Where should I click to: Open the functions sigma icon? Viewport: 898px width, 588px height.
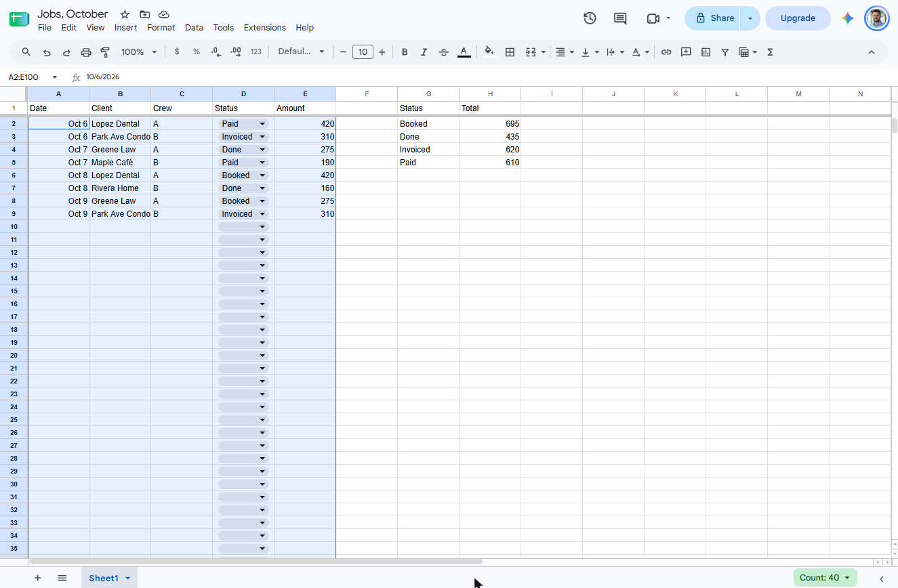point(770,52)
